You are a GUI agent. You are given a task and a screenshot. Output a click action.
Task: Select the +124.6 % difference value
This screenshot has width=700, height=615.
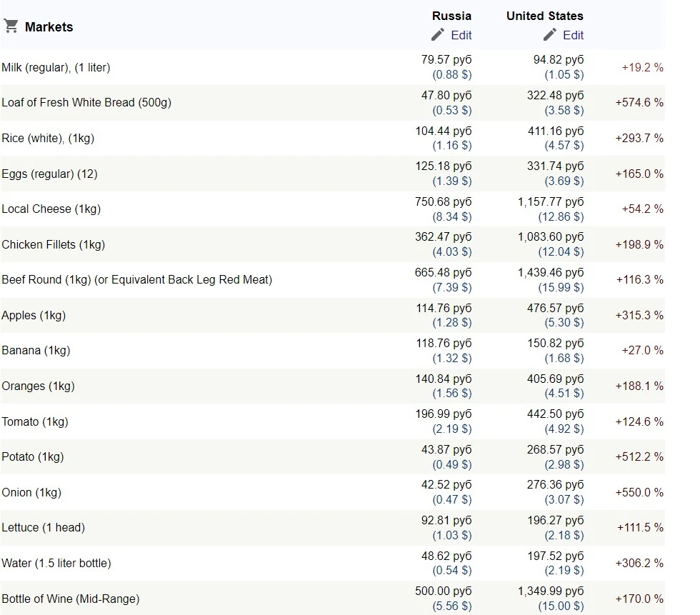pyautogui.click(x=639, y=421)
